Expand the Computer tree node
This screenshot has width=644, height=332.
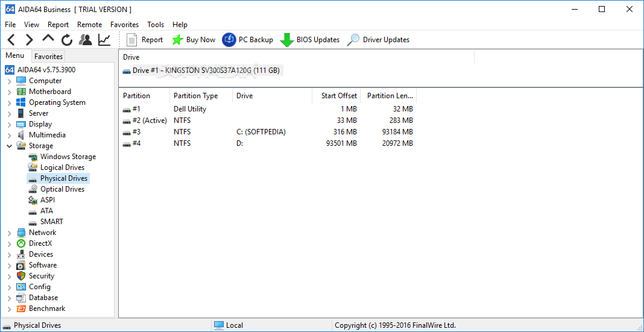coord(10,81)
